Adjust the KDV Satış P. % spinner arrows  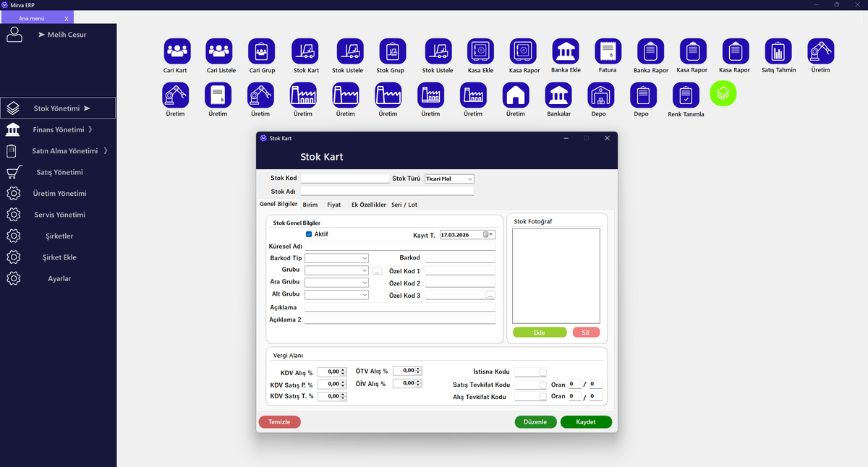click(x=343, y=384)
